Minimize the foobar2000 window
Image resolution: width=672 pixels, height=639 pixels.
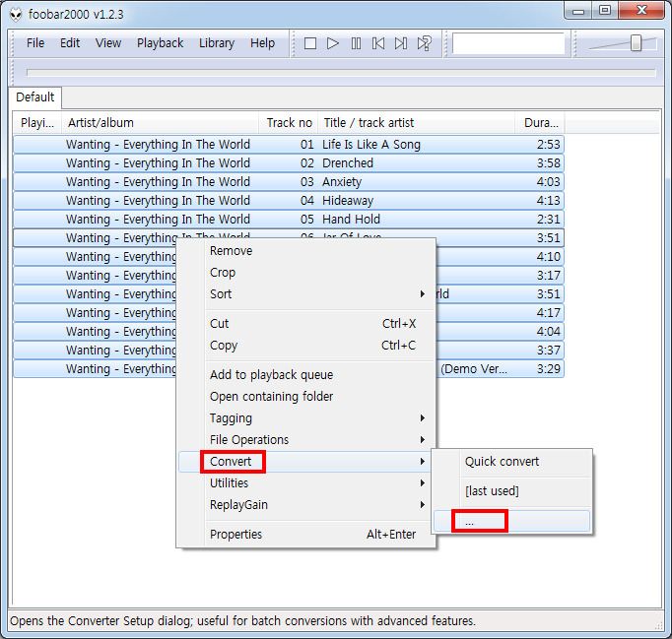pyautogui.click(x=578, y=11)
